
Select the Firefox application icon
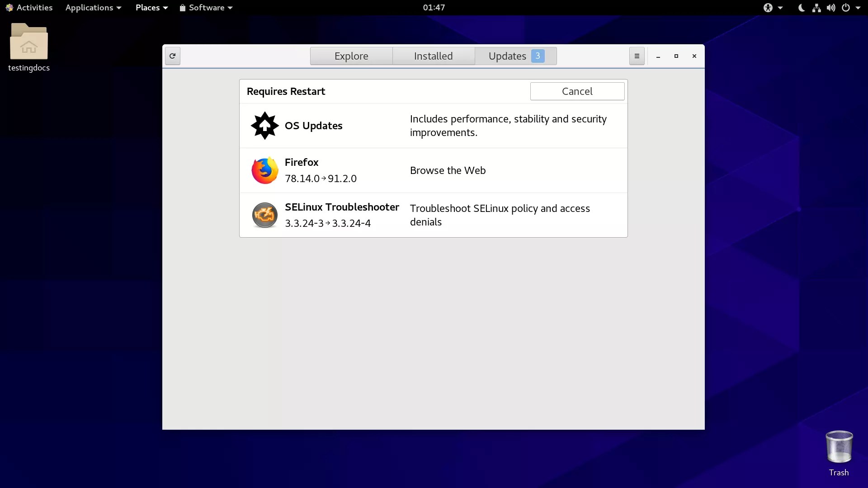point(264,170)
